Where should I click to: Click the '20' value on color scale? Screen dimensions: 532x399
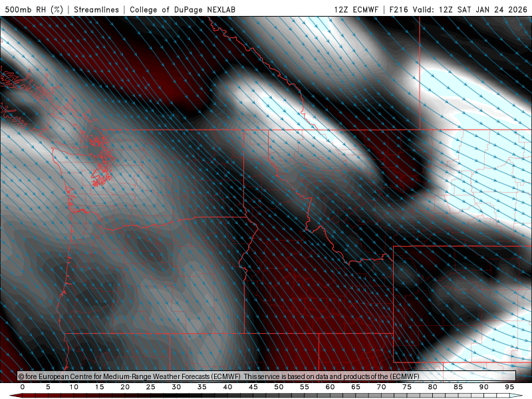[x=125, y=387]
